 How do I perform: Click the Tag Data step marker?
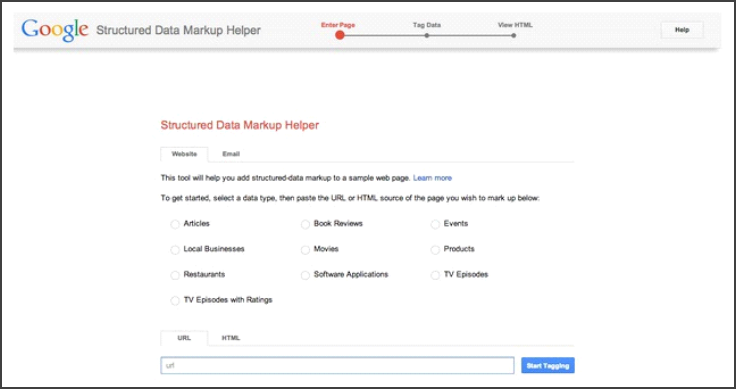(427, 35)
